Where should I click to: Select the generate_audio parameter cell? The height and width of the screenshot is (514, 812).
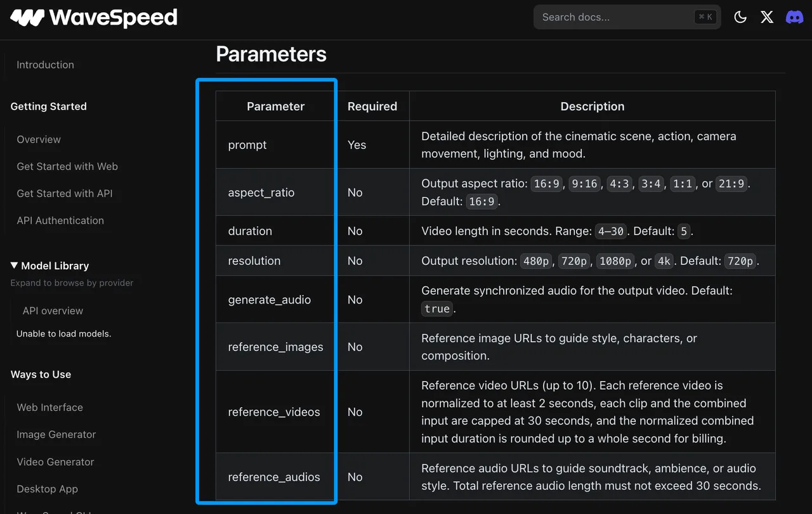click(275, 300)
